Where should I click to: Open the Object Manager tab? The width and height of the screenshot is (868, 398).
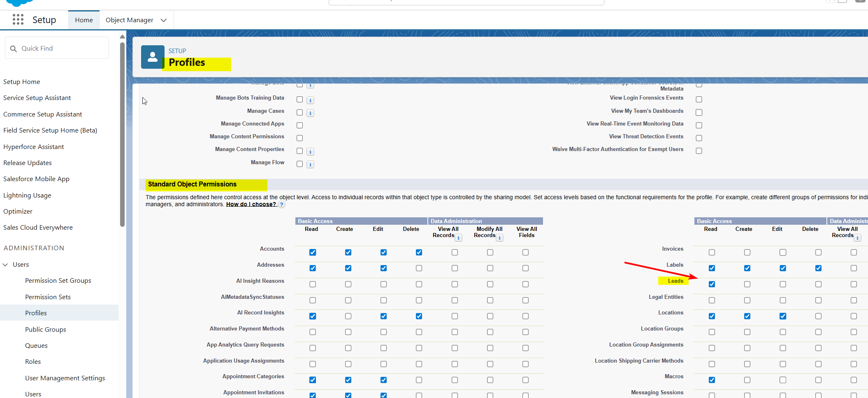coord(129,20)
